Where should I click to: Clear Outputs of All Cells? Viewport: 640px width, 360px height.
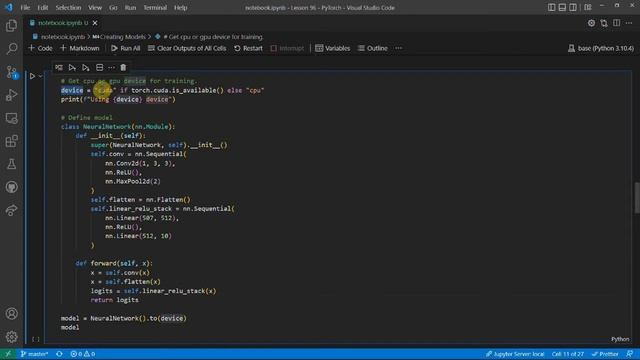(187, 48)
